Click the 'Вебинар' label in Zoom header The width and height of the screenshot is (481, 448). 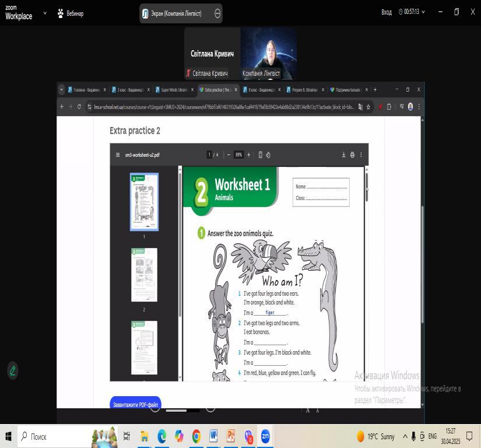coord(75,13)
